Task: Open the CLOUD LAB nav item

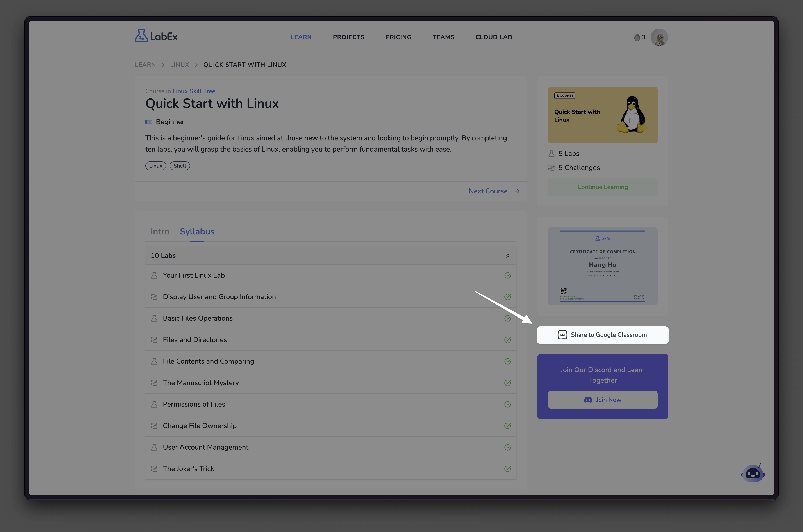Action: pos(494,37)
